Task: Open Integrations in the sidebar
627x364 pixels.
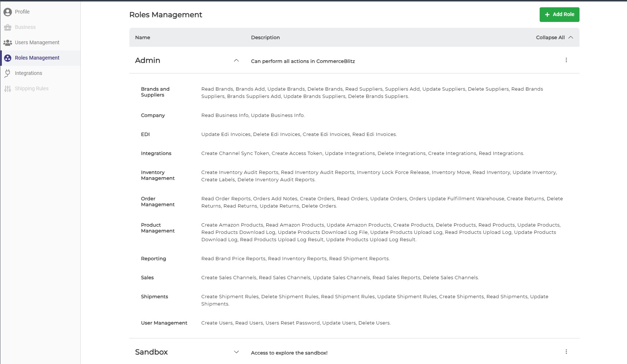Action: [40, 73]
